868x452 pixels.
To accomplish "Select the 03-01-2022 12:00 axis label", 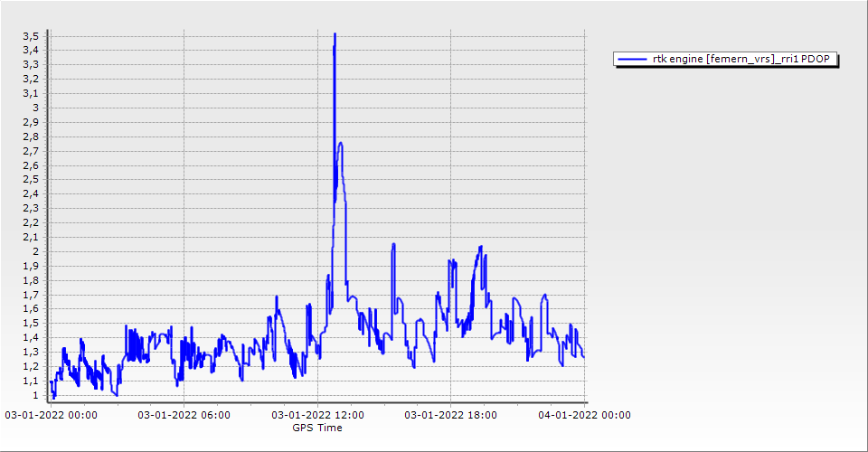I will [318, 415].
